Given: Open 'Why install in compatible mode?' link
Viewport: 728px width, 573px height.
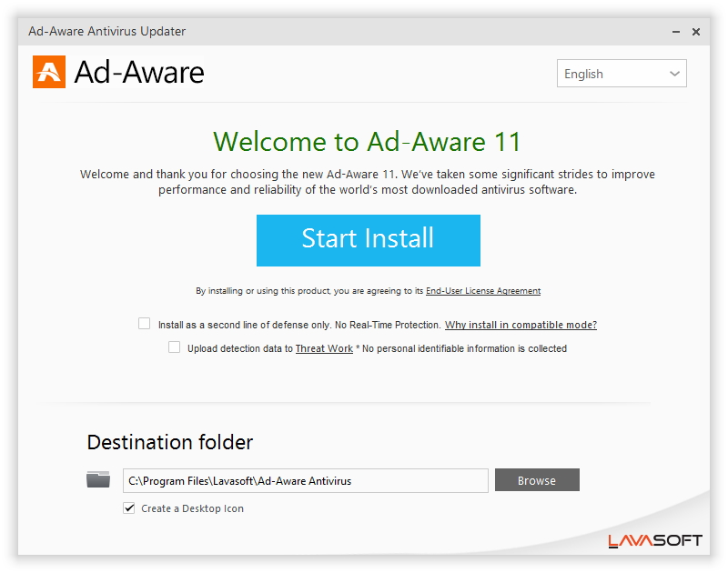Looking at the screenshot, I should point(521,325).
